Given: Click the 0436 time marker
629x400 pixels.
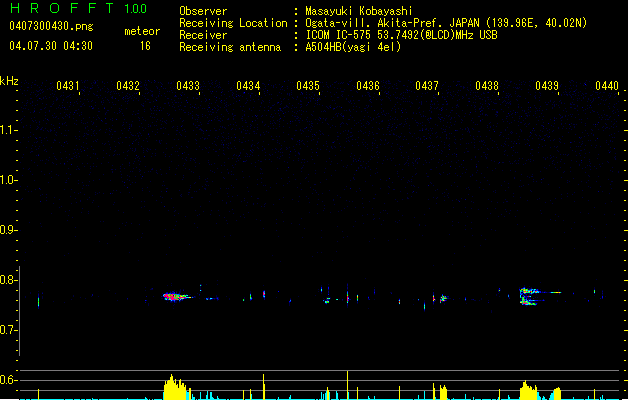Looking at the screenshot, I should tap(368, 85).
